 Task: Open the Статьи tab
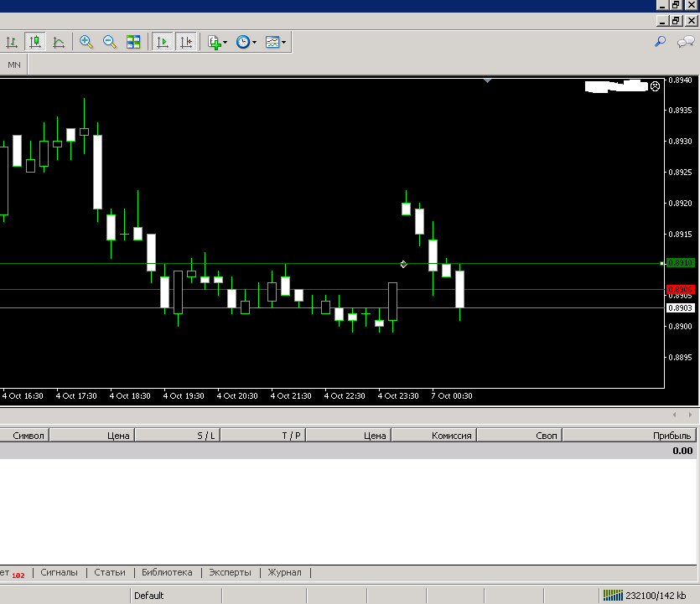[110, 572]
